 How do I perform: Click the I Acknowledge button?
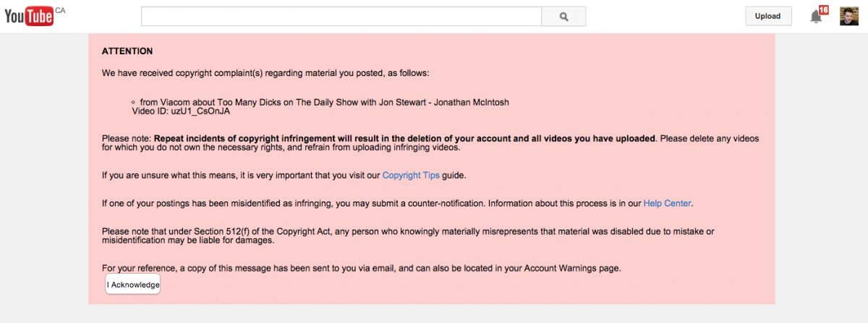click(x=133, y=285)
